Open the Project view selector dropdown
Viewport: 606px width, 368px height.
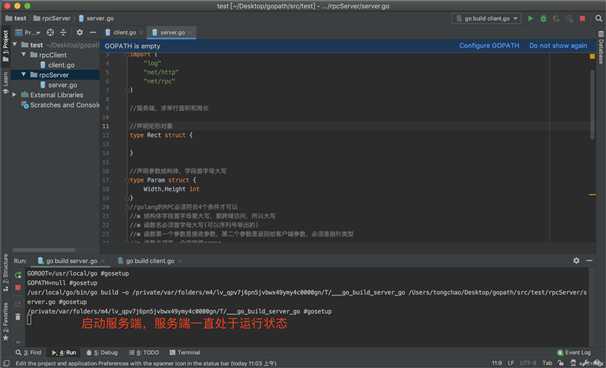pos(28,32)
